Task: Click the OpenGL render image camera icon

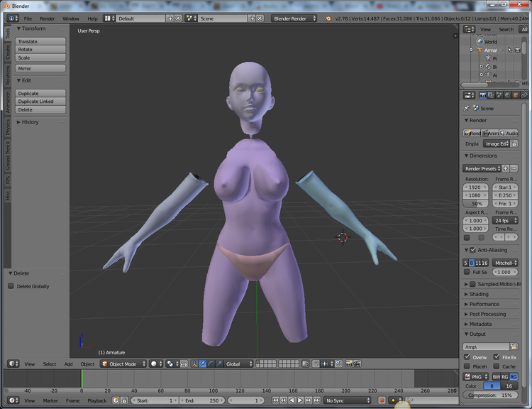Action: [348, 364]
